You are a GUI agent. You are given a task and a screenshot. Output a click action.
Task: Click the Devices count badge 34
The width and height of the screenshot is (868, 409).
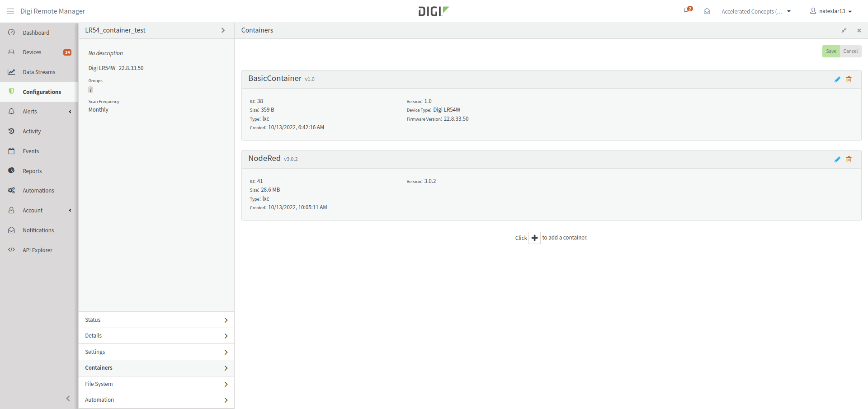(x=67, y=52)
